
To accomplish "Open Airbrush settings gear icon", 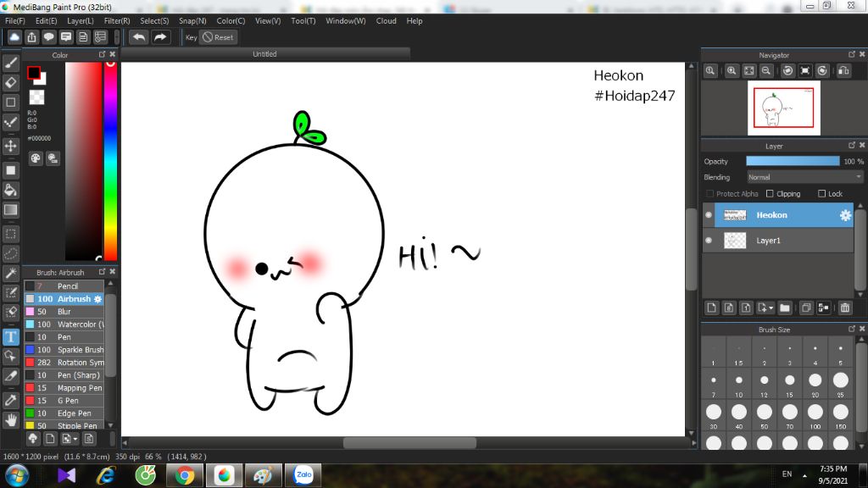I will [98, 299].
